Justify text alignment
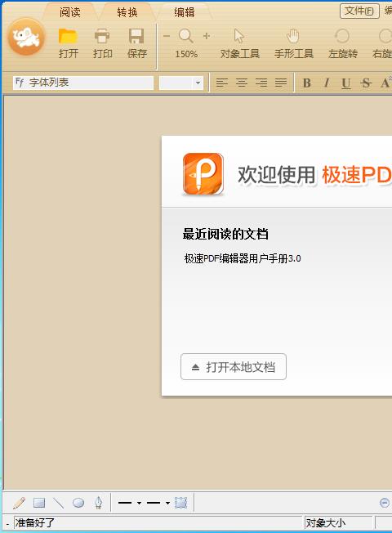 [x=281, y=83]
